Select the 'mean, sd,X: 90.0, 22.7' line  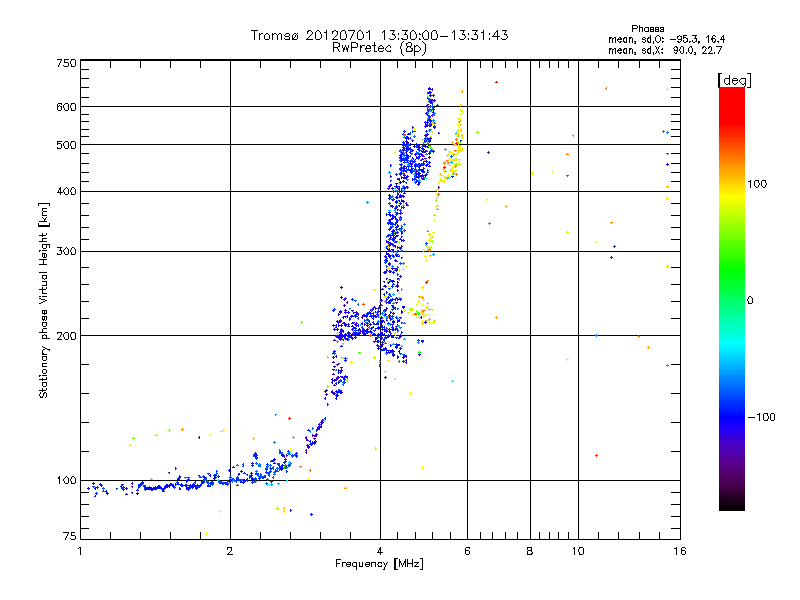[x=665, y=50]
